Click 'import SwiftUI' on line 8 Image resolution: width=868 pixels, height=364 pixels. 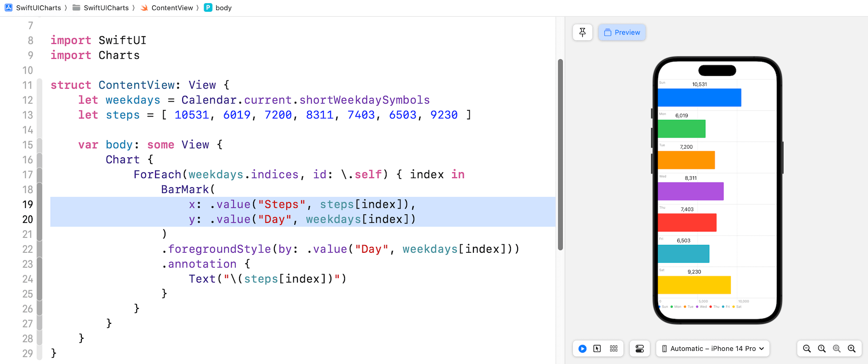99,40
